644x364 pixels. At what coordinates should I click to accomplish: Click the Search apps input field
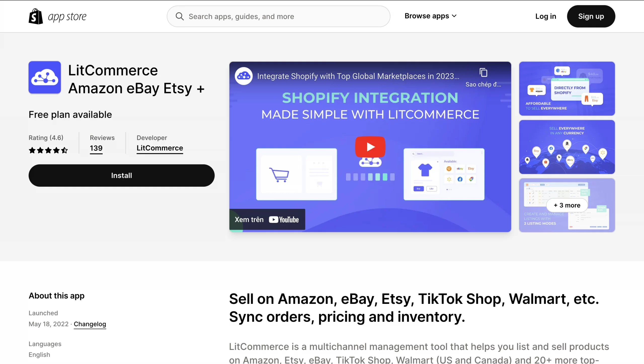[x=278, y=16]
